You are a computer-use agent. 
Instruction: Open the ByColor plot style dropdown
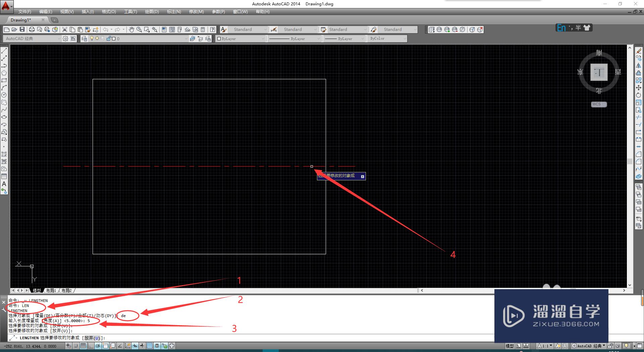coord(388,39)
